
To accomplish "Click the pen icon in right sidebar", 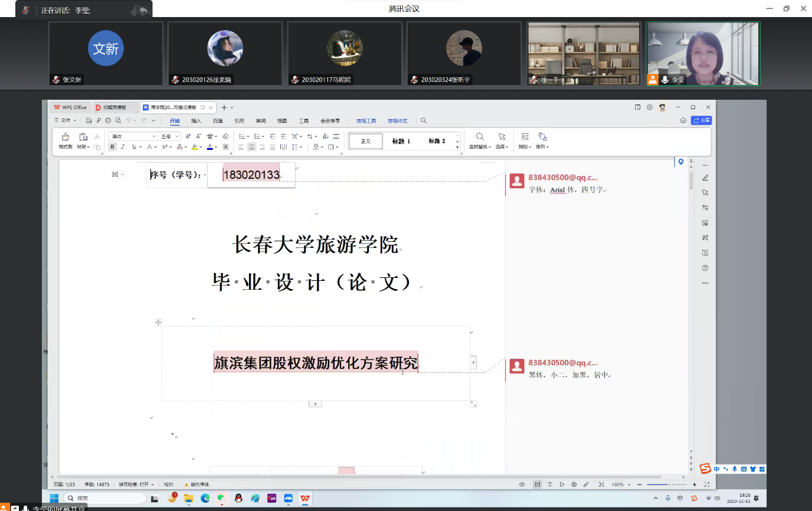I will 705,178.
